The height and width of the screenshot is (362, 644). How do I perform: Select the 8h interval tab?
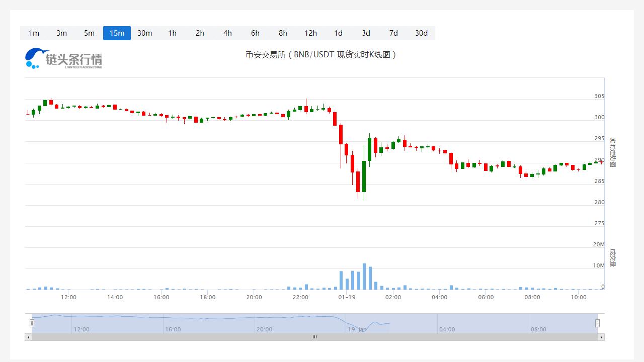283,33
